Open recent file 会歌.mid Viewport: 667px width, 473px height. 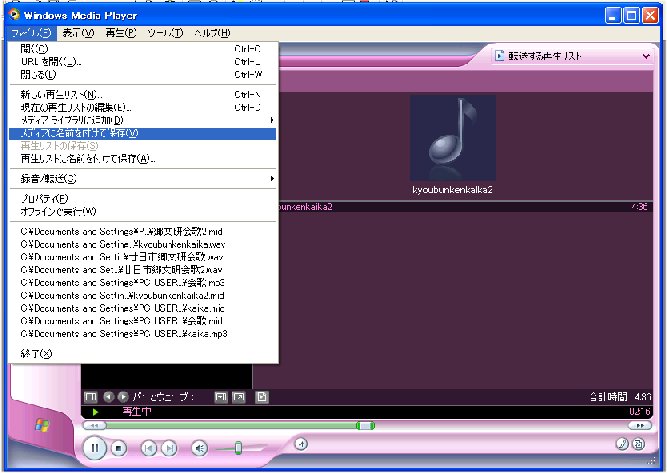143,321
